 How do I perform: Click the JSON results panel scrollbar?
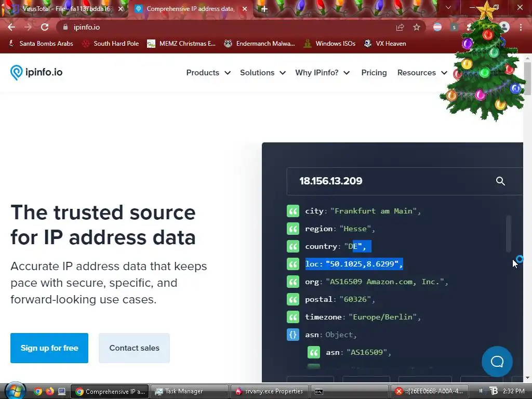pyautogui.click(x=508, y=234)
